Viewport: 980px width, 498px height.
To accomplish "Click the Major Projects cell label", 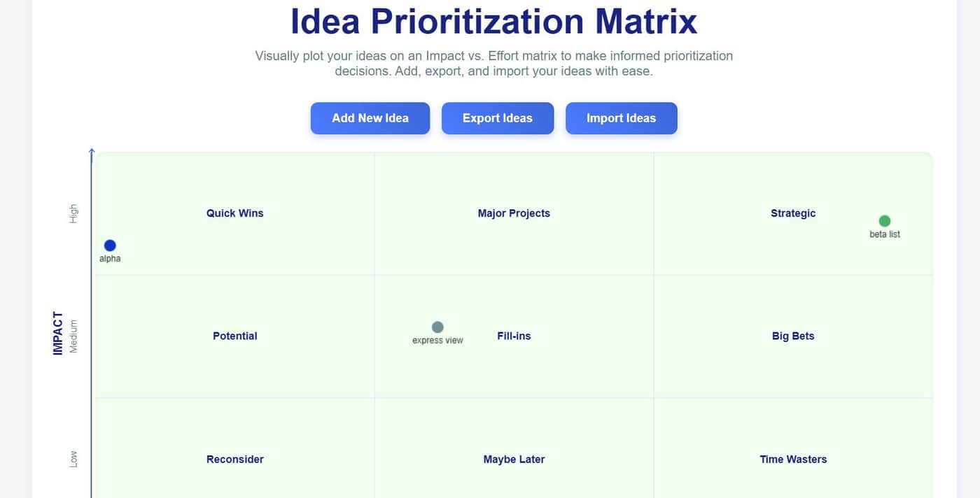I will point(514,213).
